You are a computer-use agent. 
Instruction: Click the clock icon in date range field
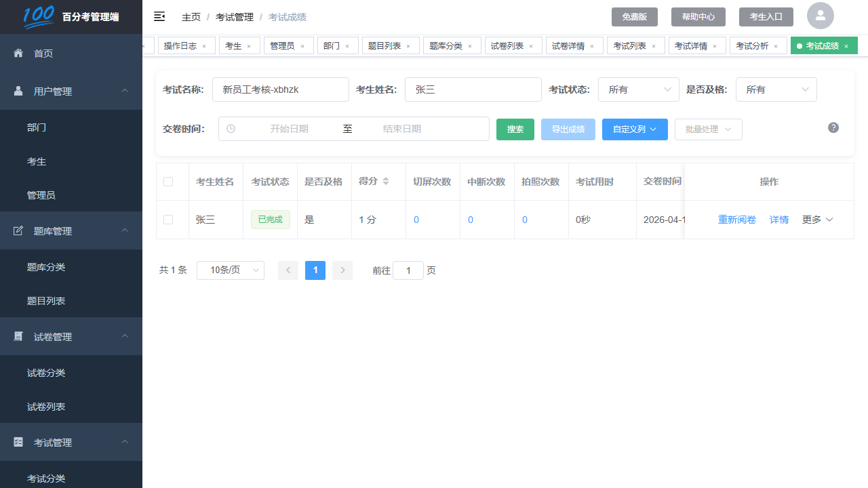(231, 129)
